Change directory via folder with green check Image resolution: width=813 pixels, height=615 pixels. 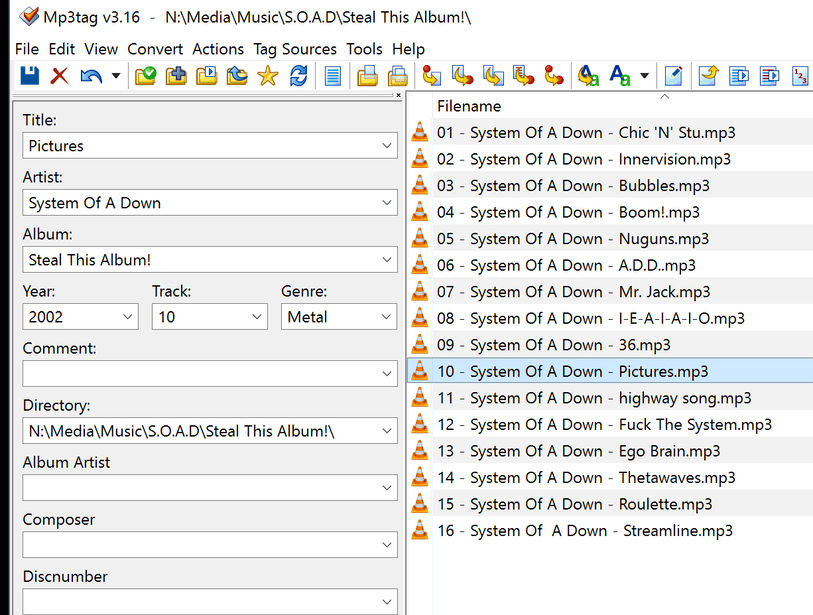point(146,76)
